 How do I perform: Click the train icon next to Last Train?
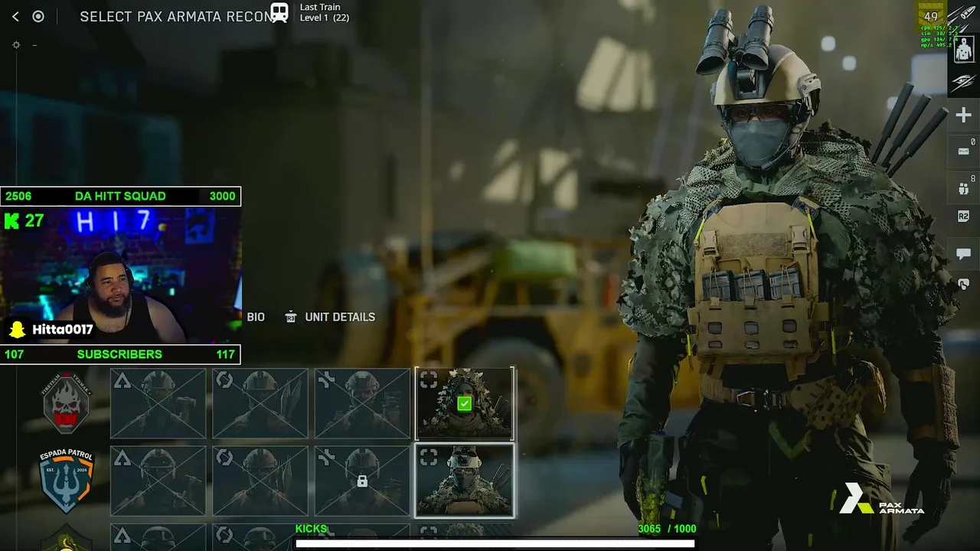[x=279, y=12]
